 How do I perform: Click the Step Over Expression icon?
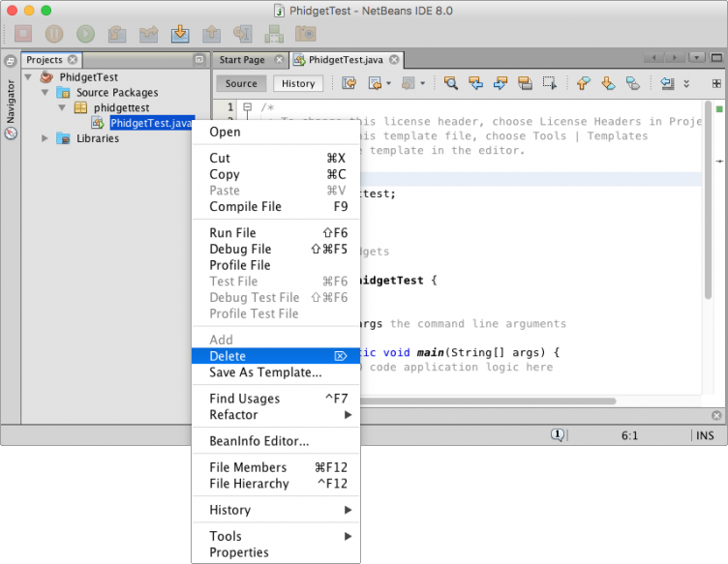[x=148, y=34]
